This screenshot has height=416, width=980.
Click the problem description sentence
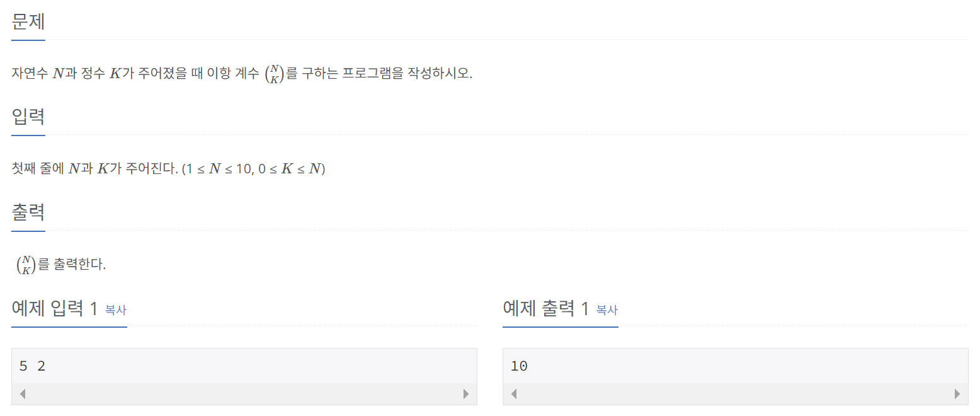pyautogui.click(x=242, y=73)
